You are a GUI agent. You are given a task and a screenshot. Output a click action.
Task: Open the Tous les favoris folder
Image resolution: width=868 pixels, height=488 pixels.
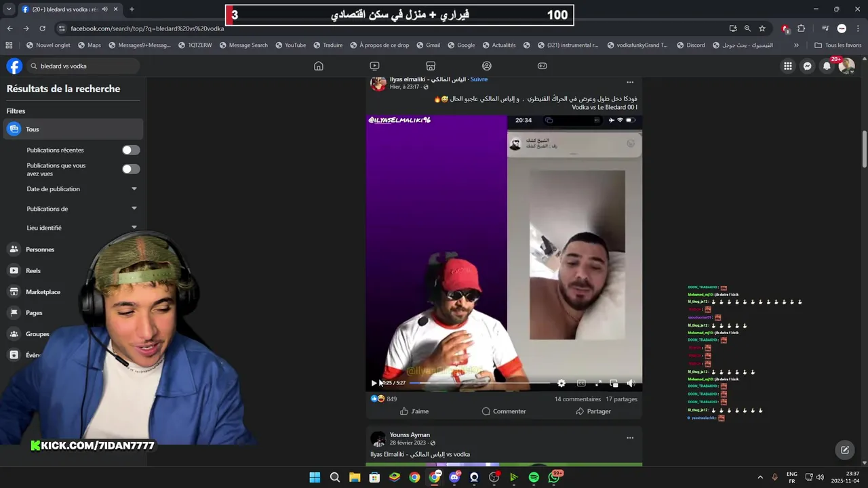pyautogui.click(x=837, y=45)
